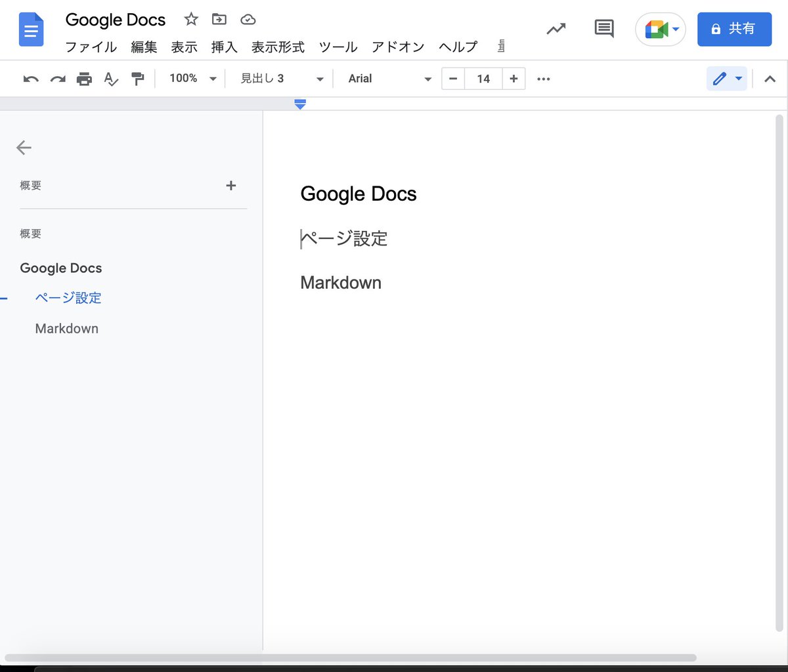Open comment history icon
The width and height of the screenshot is (788, 672).
click(603, 29)
